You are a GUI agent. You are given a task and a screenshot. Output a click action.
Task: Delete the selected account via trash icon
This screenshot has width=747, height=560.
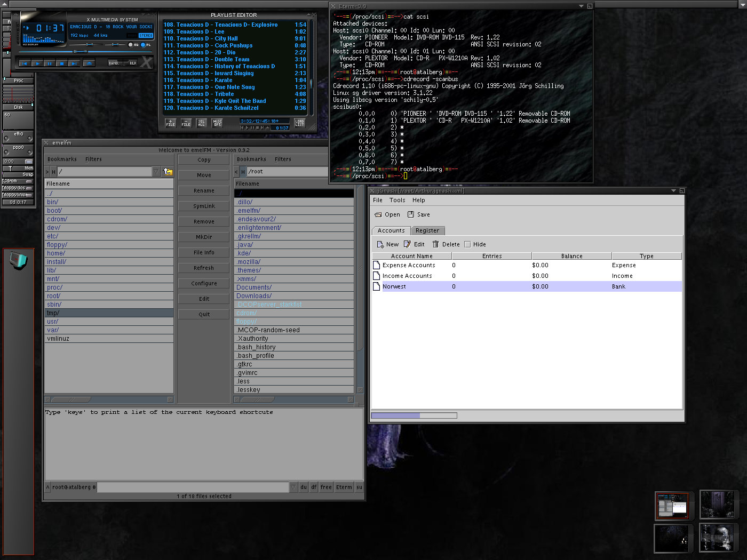coord(435,244)
